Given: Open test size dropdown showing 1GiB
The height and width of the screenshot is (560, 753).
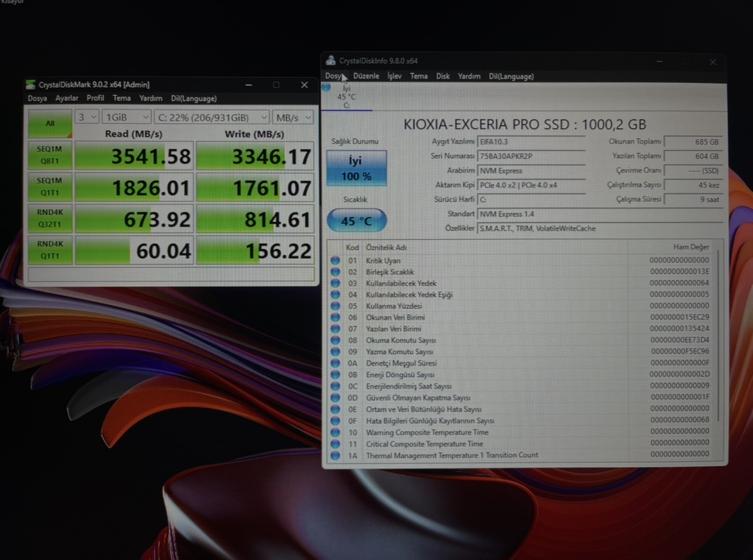Looking at the screenshot, I should pos(127,117).
